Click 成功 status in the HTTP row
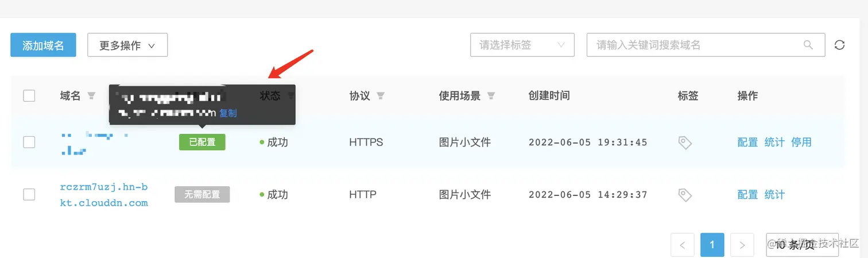 click(274, 195)
